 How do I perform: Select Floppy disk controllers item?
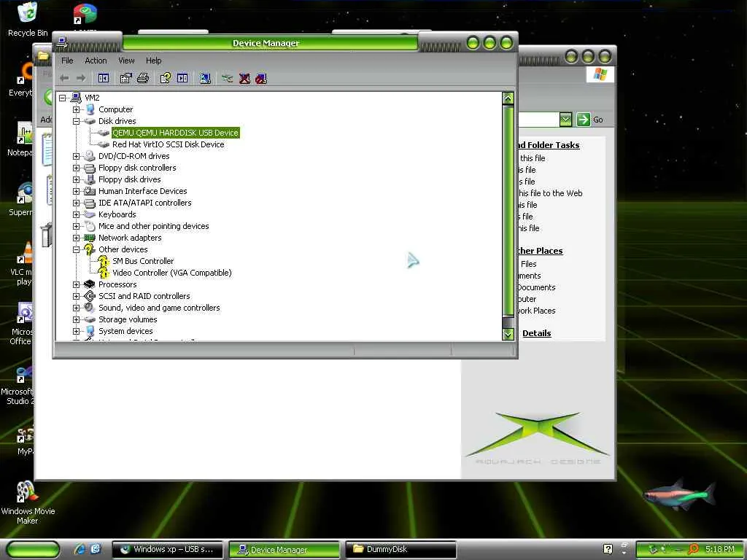point(137,168)
